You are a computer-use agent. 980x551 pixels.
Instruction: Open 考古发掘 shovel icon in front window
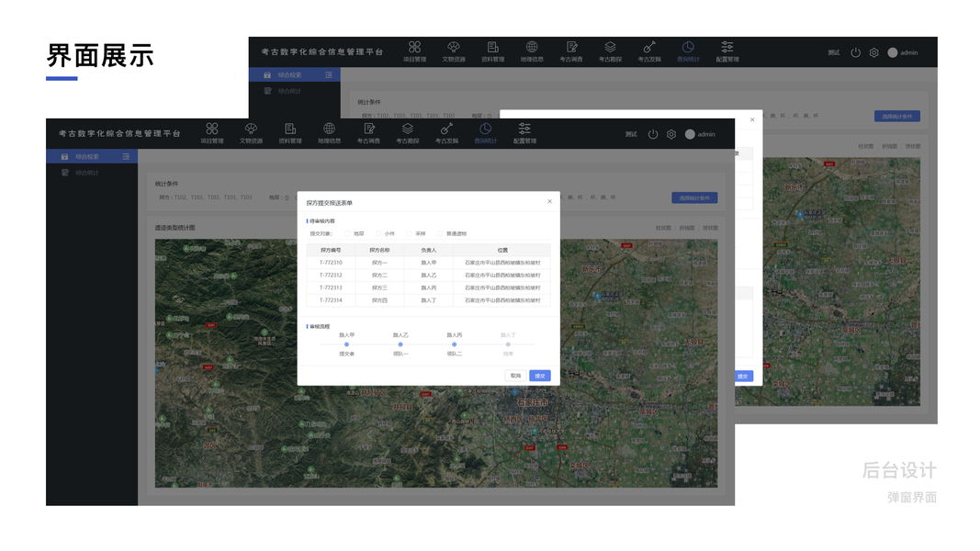tap(446, 129)
